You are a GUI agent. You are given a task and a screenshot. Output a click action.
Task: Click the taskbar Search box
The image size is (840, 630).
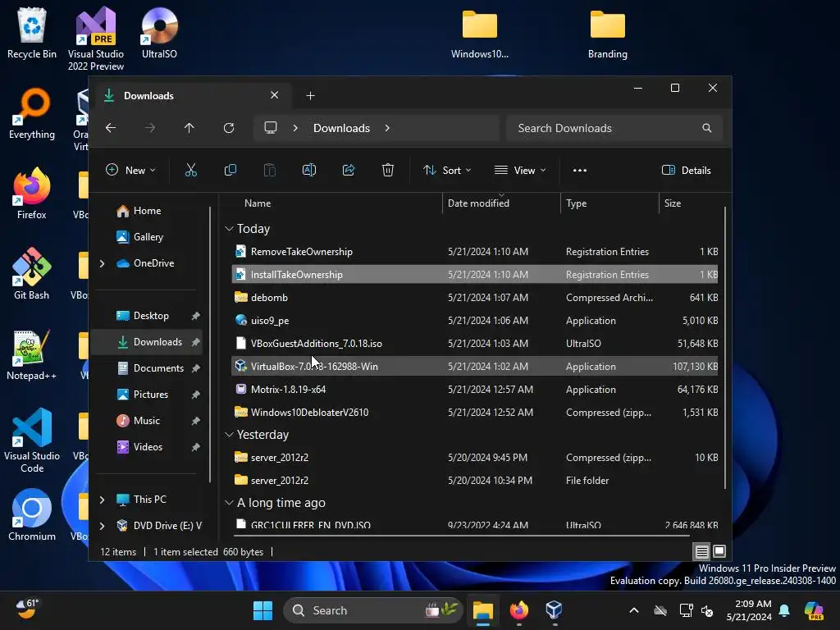(373, 610)
